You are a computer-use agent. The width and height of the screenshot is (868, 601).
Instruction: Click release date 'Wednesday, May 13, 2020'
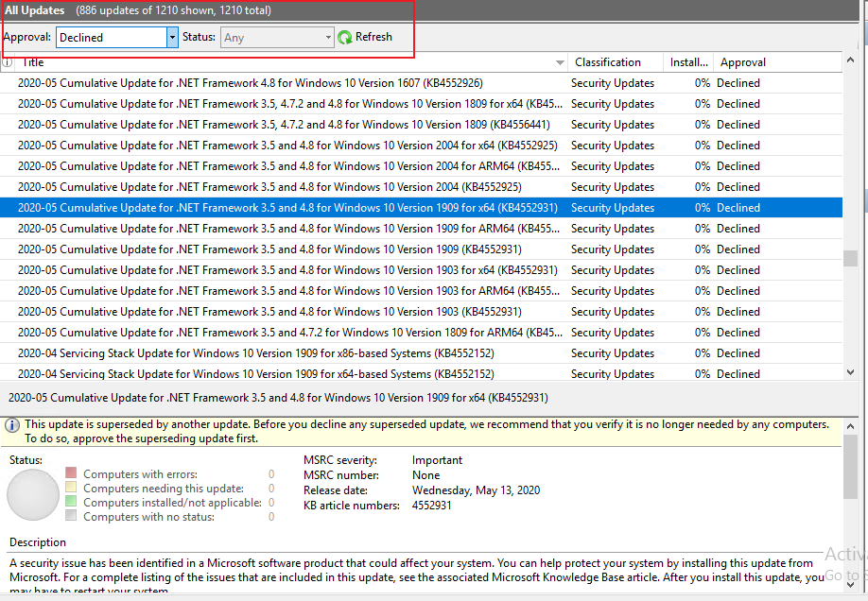(476, 490)
